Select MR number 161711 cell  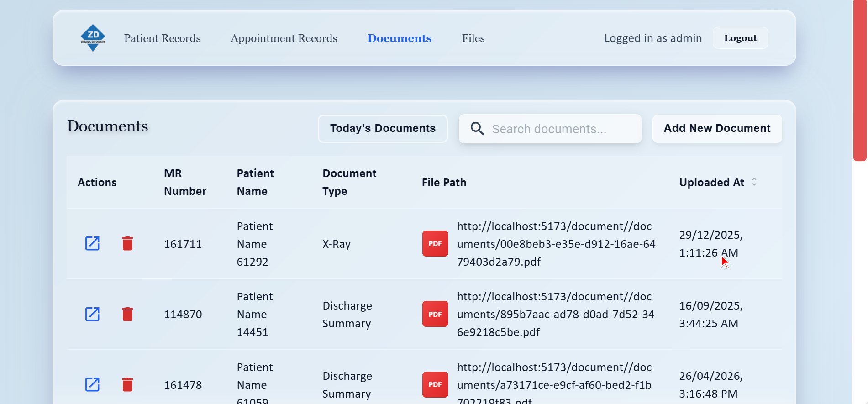click(x=183, y=244)
